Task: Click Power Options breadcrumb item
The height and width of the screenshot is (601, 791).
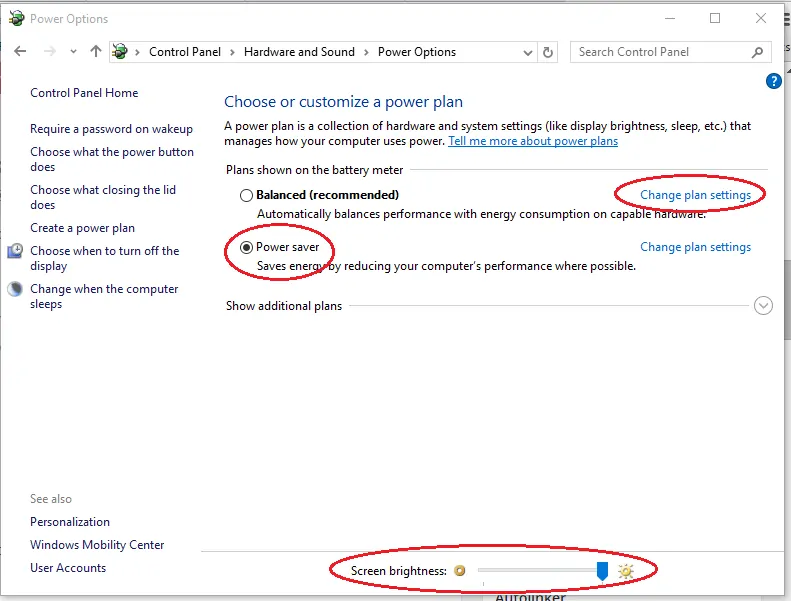Action: click(417, 52)
